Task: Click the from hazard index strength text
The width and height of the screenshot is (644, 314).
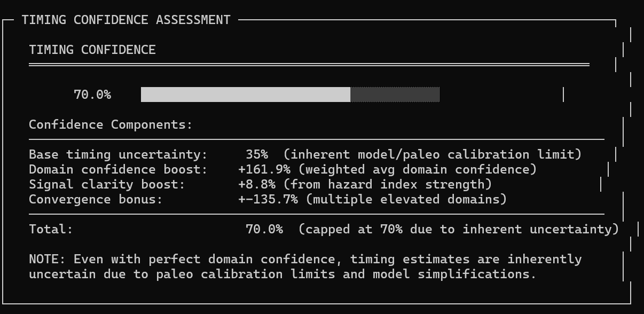Action: pos(387,185)
